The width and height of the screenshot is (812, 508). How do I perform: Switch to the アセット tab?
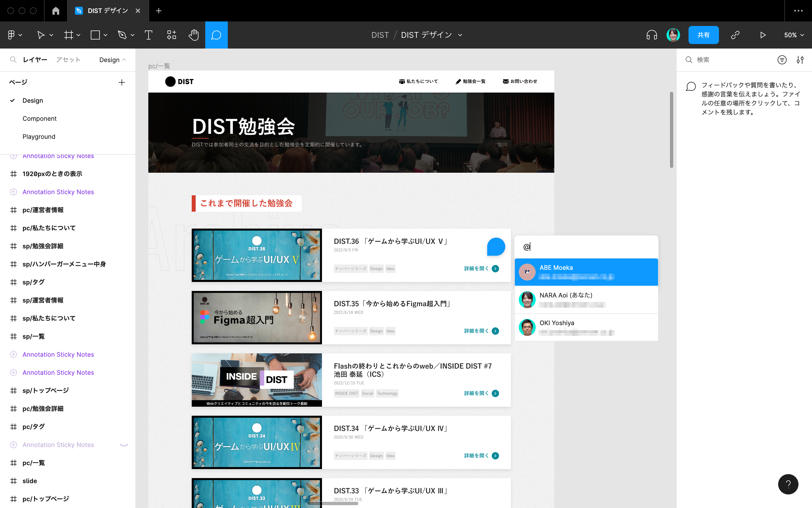pyautogui.click(x=69, y=60)
